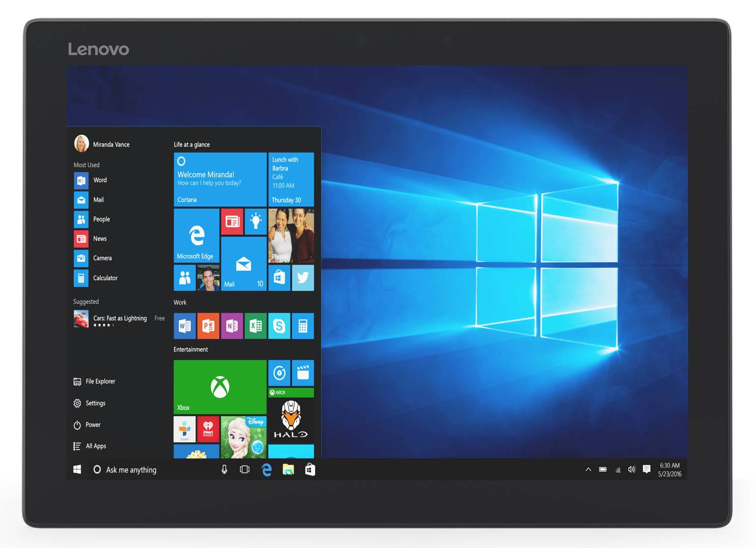
Task: Open Settings from the Start menu
Action: click(x=95, y=403)
